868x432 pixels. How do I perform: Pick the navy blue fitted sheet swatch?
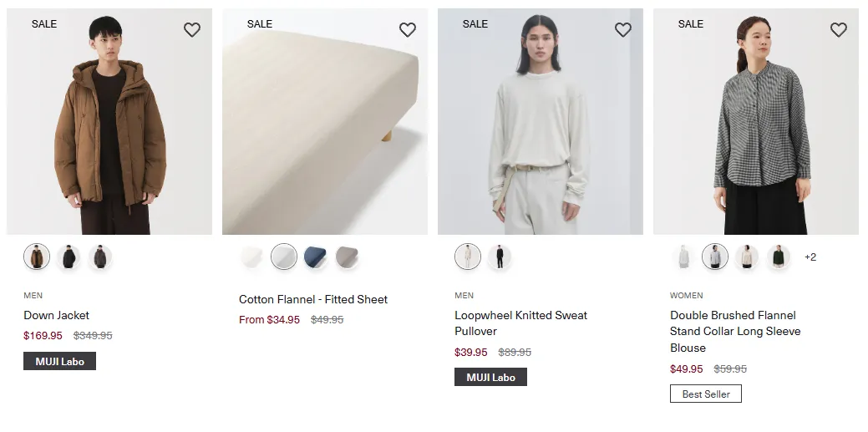[316, 257]
